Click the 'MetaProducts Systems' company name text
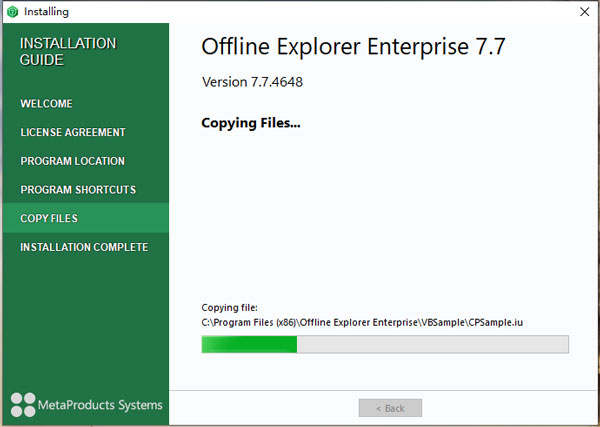Viewport: 600px width, 427px height. (100, 405)
